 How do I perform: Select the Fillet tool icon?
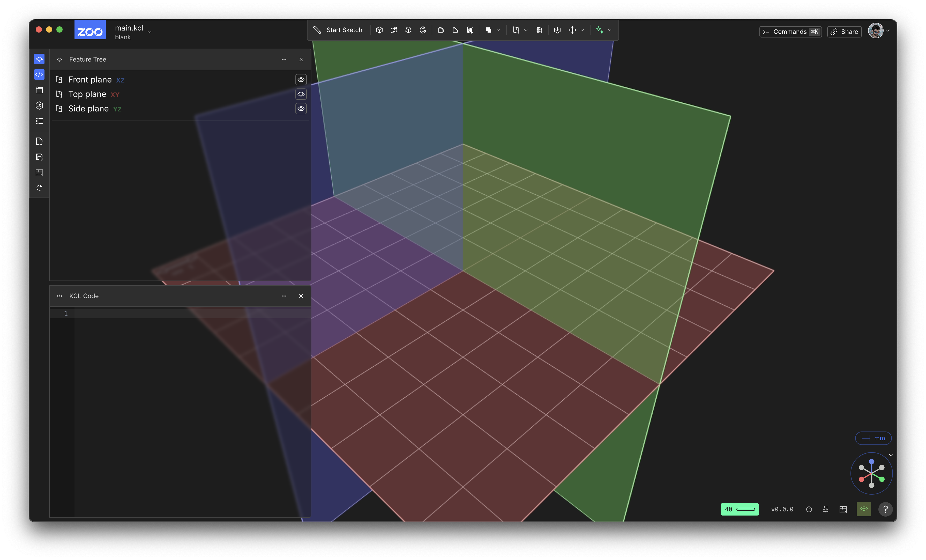tap(441, 30)
